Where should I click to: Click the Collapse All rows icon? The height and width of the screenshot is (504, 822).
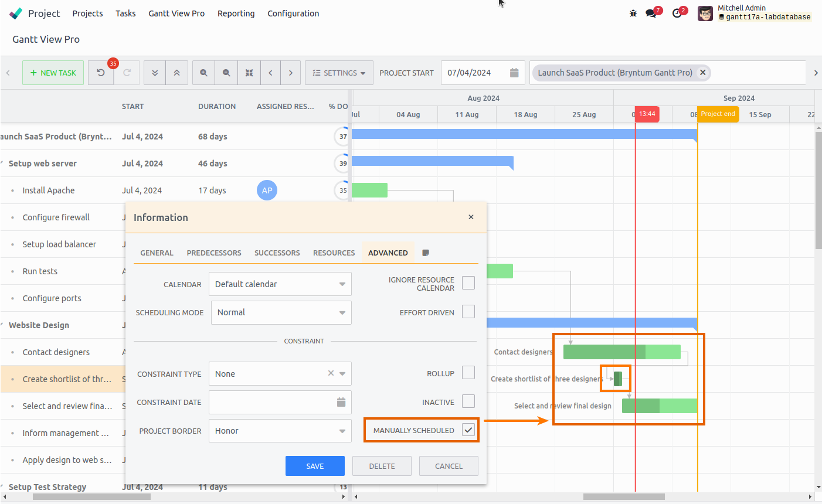176,72
